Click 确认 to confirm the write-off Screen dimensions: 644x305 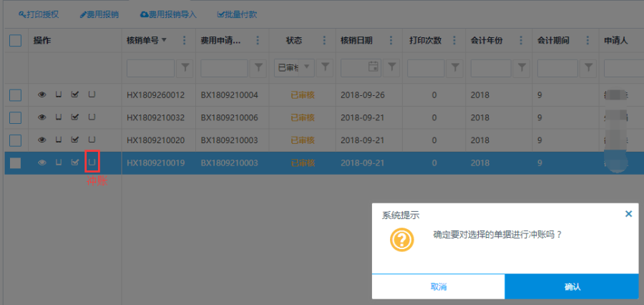pos(571,286)
